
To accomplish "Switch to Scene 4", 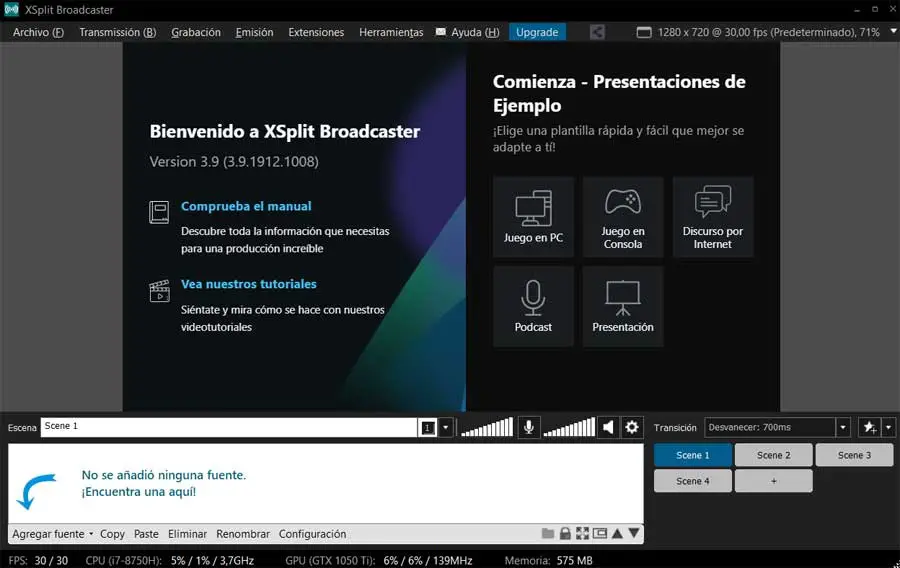I will click(693, 481).
